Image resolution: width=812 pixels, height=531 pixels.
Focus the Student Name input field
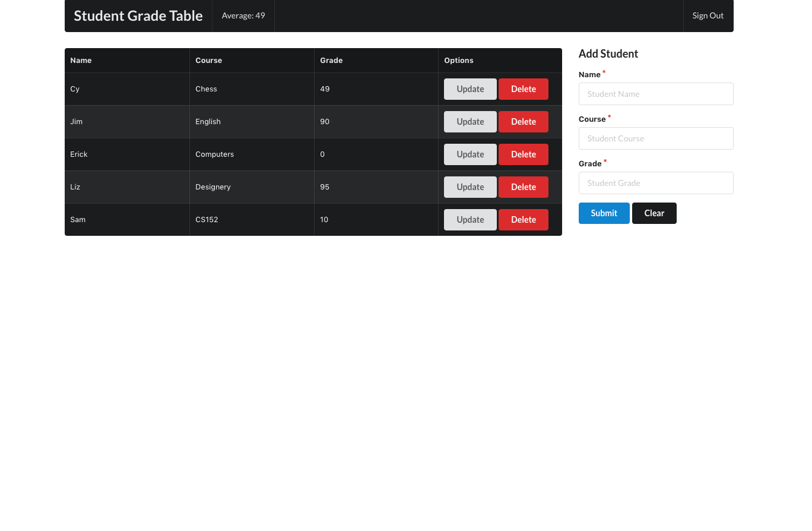[x=656, y=94]
